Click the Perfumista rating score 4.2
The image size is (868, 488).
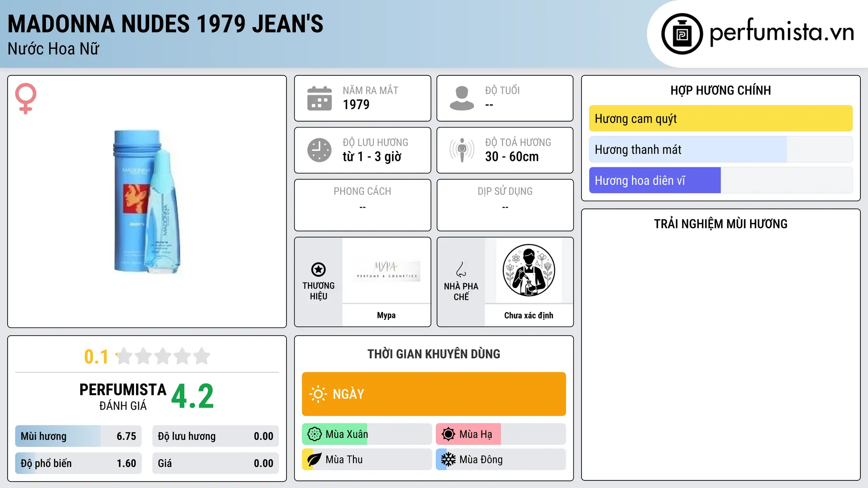pyautogui.click(x=192, y=396)
